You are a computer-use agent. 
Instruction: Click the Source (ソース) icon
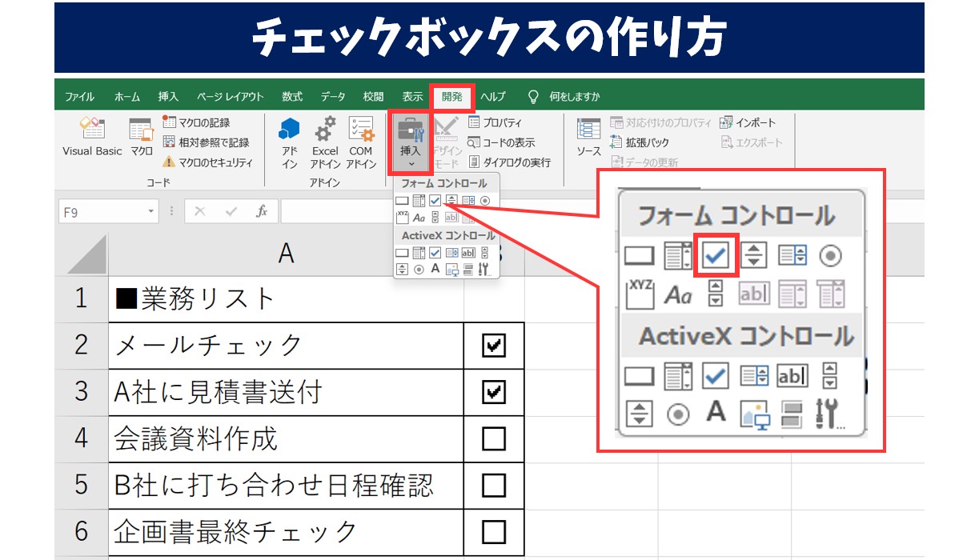point(588,136)
